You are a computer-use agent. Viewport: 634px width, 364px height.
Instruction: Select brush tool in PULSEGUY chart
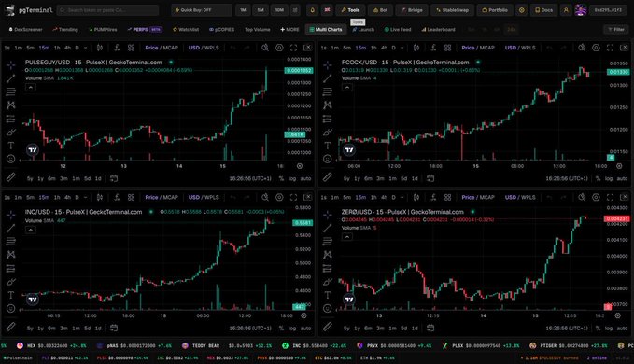[11, 133]
